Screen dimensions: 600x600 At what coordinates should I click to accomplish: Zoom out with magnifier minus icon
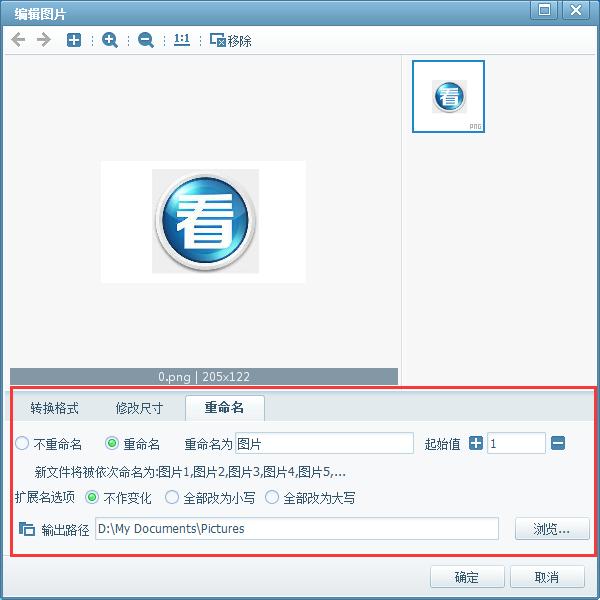point(146,40)
